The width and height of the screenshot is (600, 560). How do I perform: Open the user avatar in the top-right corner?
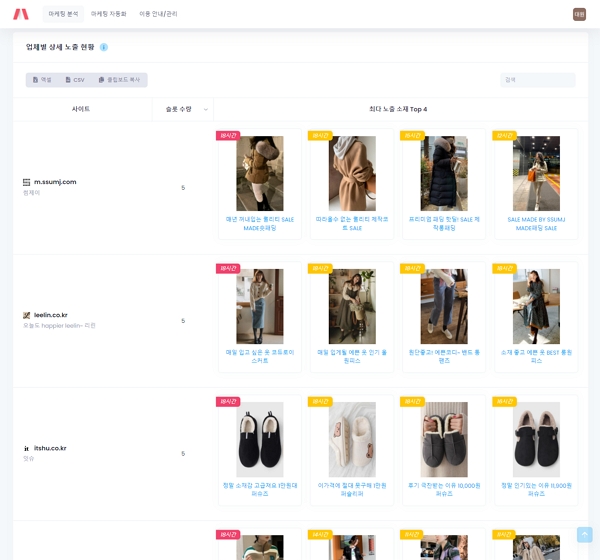click(x=579, y=14)
